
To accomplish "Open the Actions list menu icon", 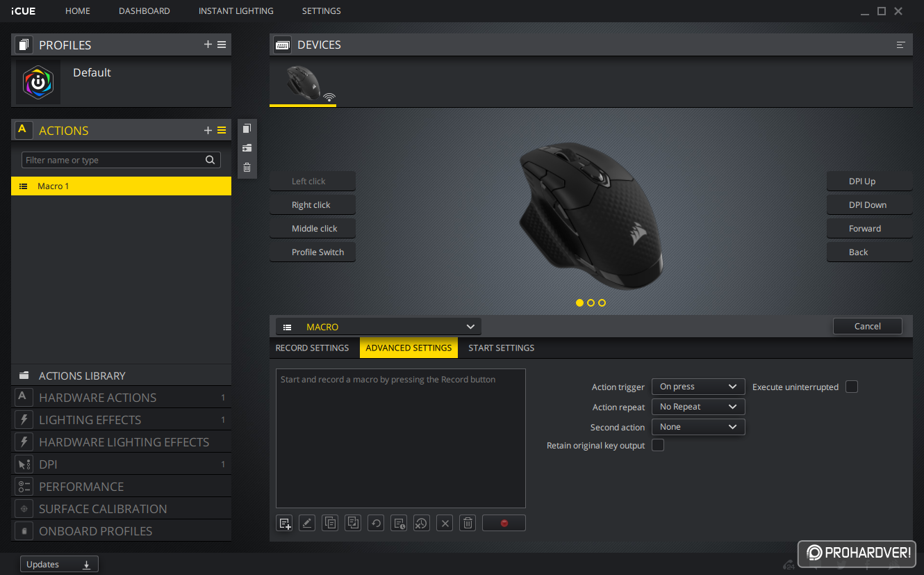I will [x=222, y=130].
